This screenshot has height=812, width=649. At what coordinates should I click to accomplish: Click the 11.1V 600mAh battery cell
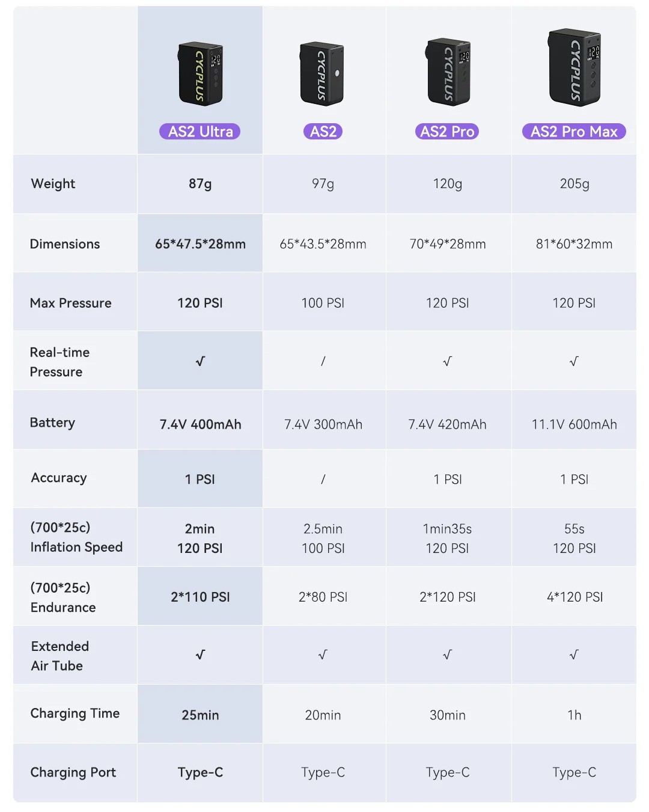pos(574,424)
